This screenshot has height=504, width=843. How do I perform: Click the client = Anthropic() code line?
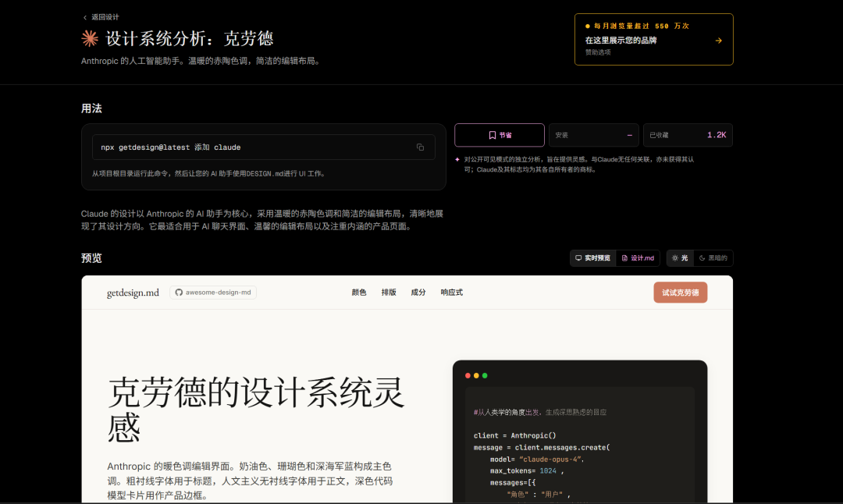(514, 436)
